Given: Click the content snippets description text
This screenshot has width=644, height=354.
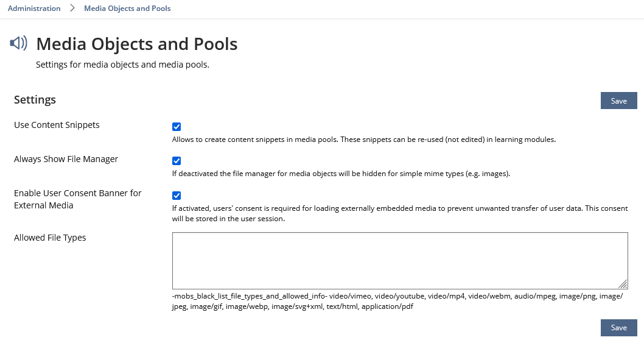Looking at the screenshot, I should 364,140.
